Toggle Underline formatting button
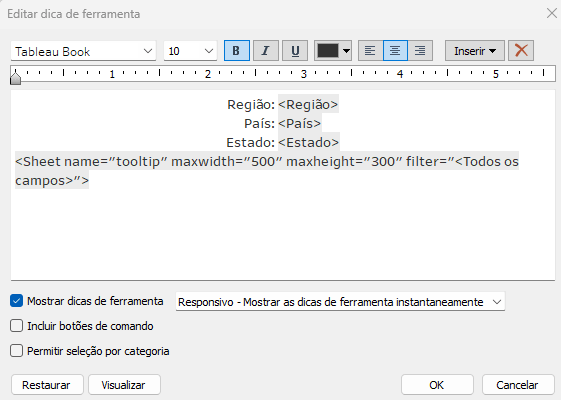 point(295,50)
